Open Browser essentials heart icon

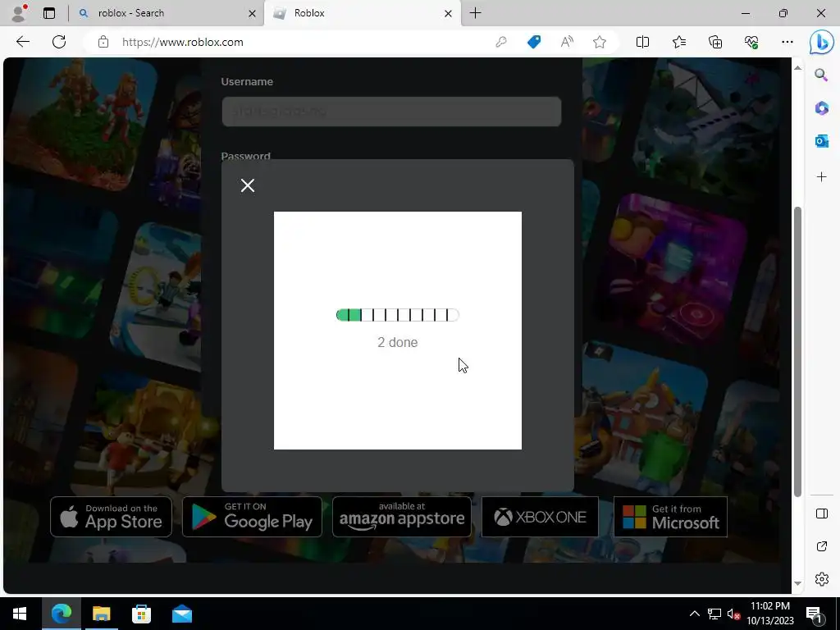coord(751,42)
